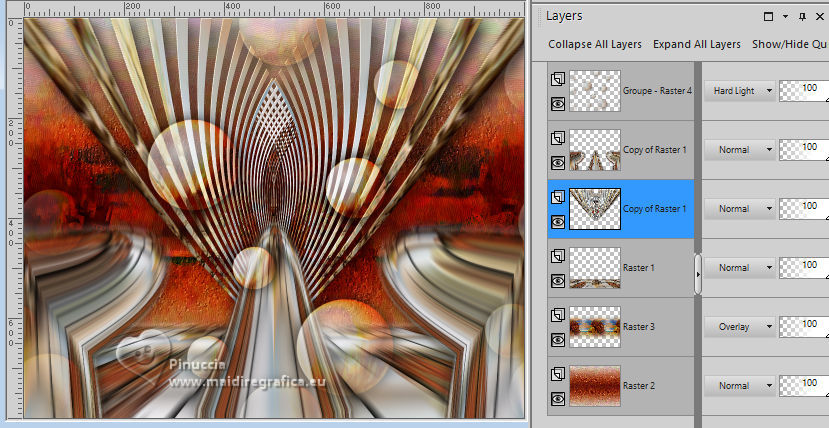Viewport: 829px width, 428px height.
Task: Click the raster layer type icon for Raster 1
Action: (557, 256)
